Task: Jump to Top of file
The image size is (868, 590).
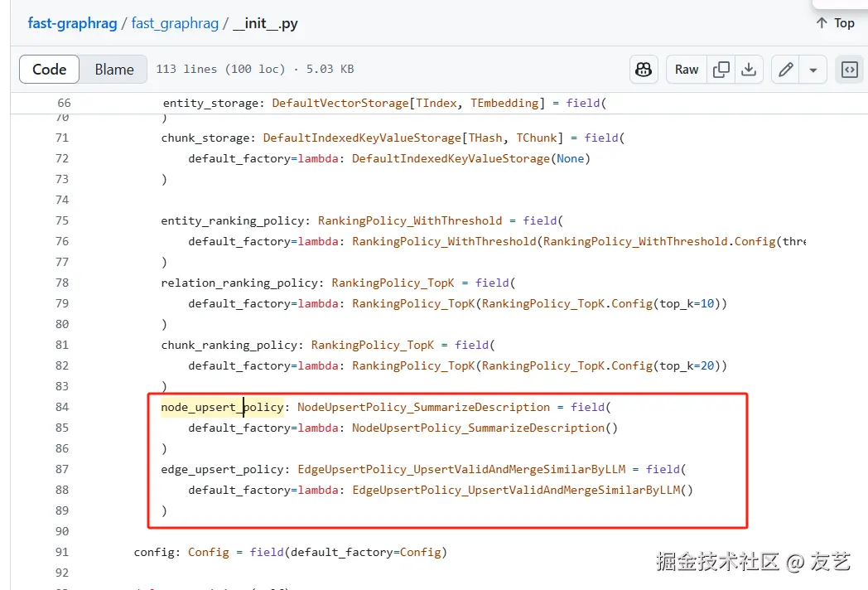Action: pyautogui.click(x=835, y=23)
